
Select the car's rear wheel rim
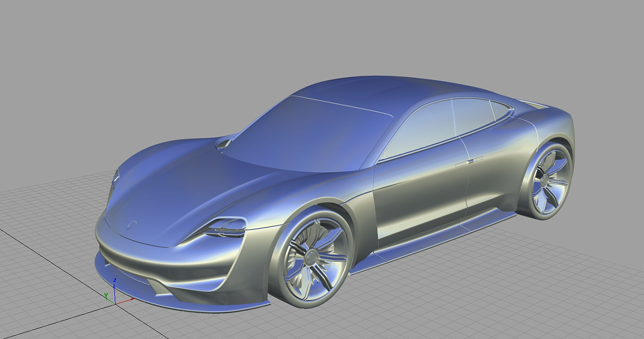click(x=549, y=181)
